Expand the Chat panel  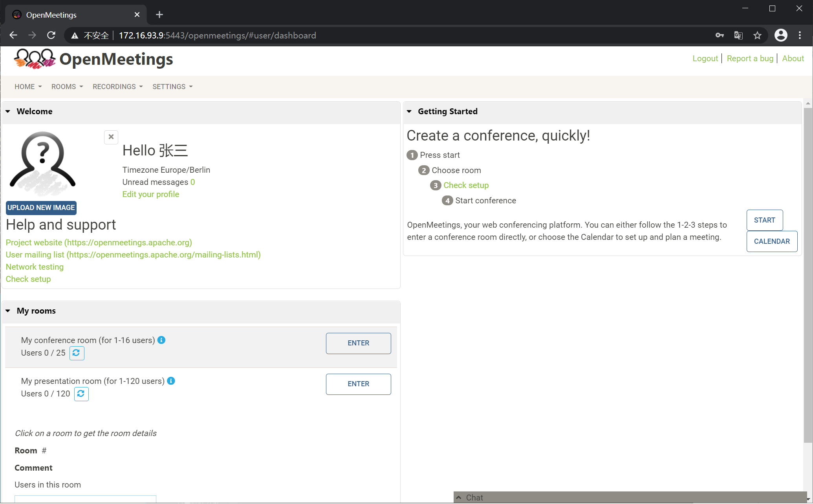[459, 497]
